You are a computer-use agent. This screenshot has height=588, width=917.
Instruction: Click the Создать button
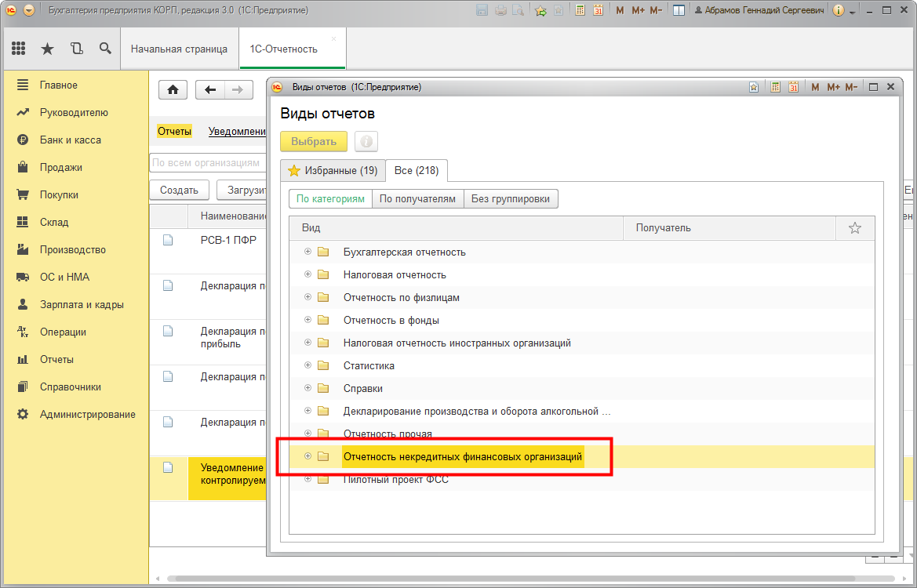(x=179, y=190)
